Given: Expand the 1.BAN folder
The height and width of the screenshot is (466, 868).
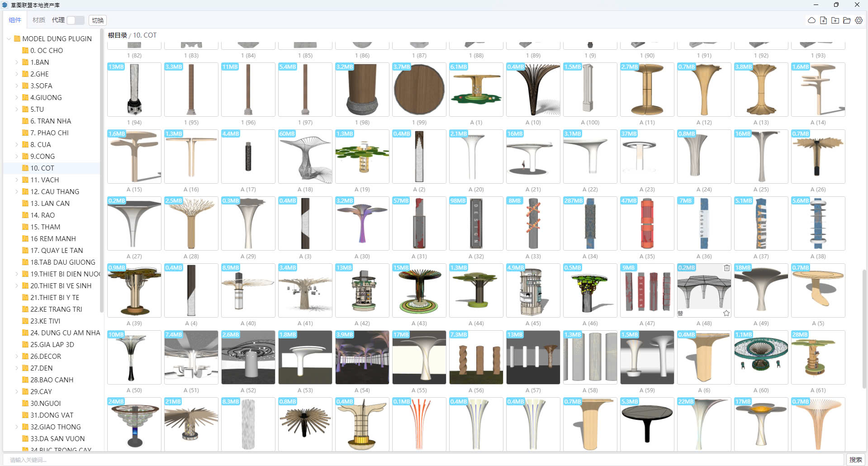Looking at the screenshot, I should (17, 62).
